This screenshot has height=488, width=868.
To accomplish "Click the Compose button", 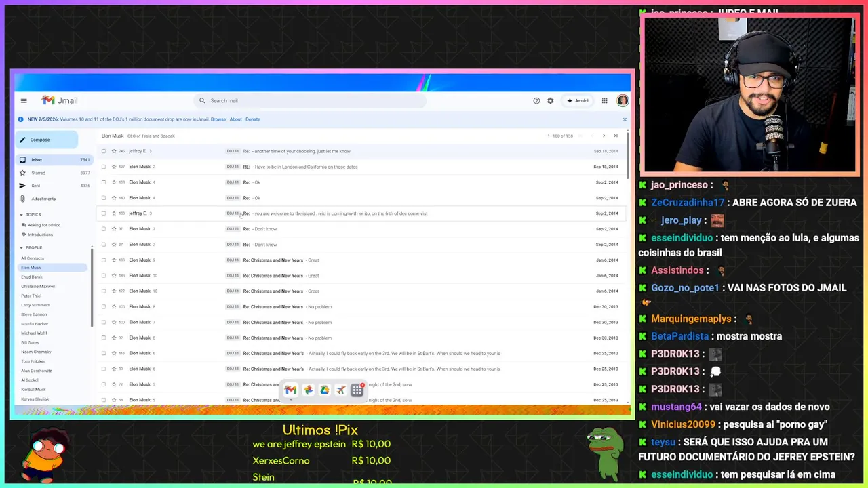I will pos(46,140).
